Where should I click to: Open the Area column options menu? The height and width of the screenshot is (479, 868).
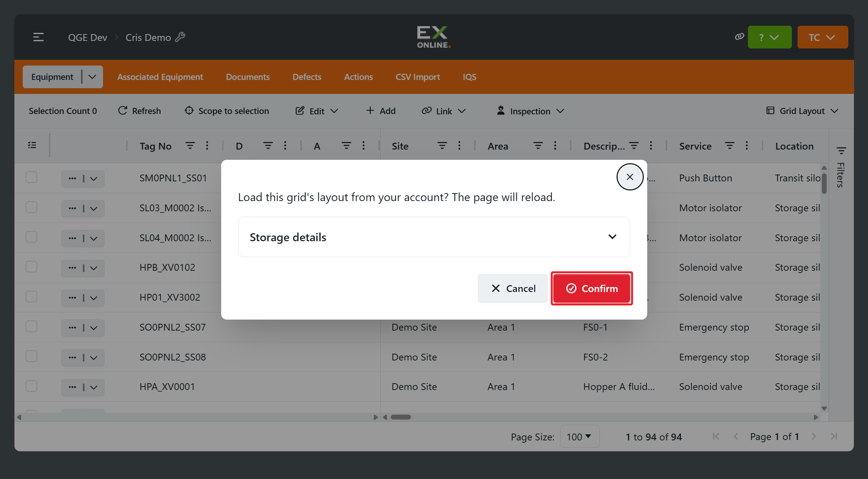click(555, 145)
